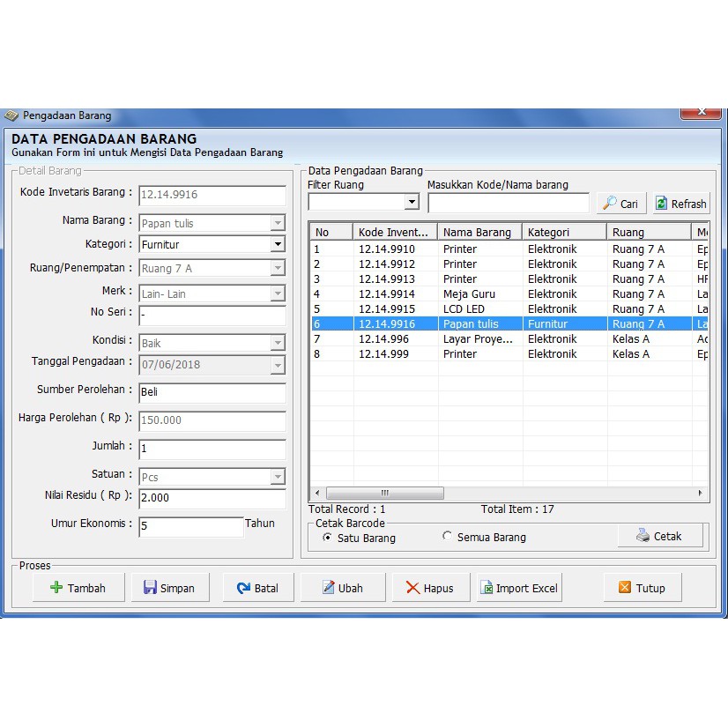Select the LCD LED table row
The height and width of the screenshot is (728, 728).
[x=509, y=308]
